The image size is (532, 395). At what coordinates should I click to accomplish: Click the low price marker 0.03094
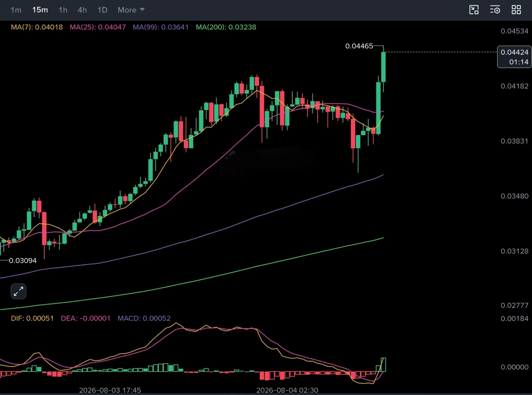click(x=23, y=260)
